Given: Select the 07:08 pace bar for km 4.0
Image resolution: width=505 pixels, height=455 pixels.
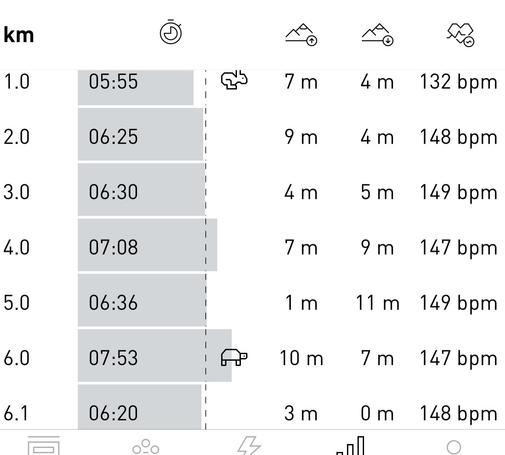Looking at the screenshot, I should click(x=147, y=245).
